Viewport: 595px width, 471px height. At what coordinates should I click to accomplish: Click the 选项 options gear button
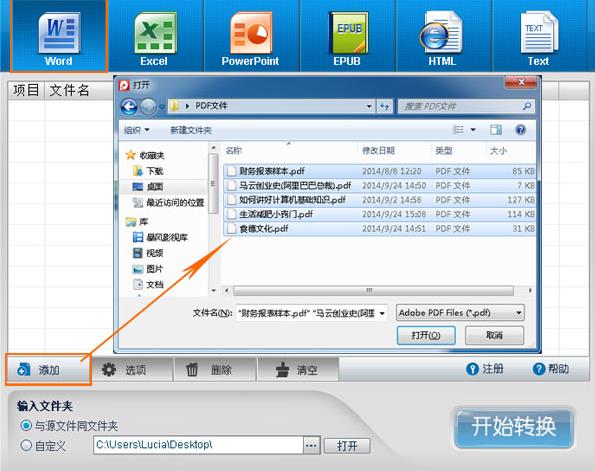(132, 369)
